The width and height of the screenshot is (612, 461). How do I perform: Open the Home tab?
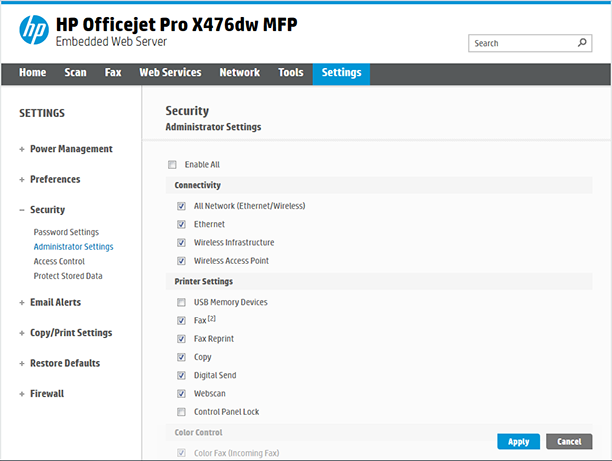pyautogui.click(x=32, y=73)
